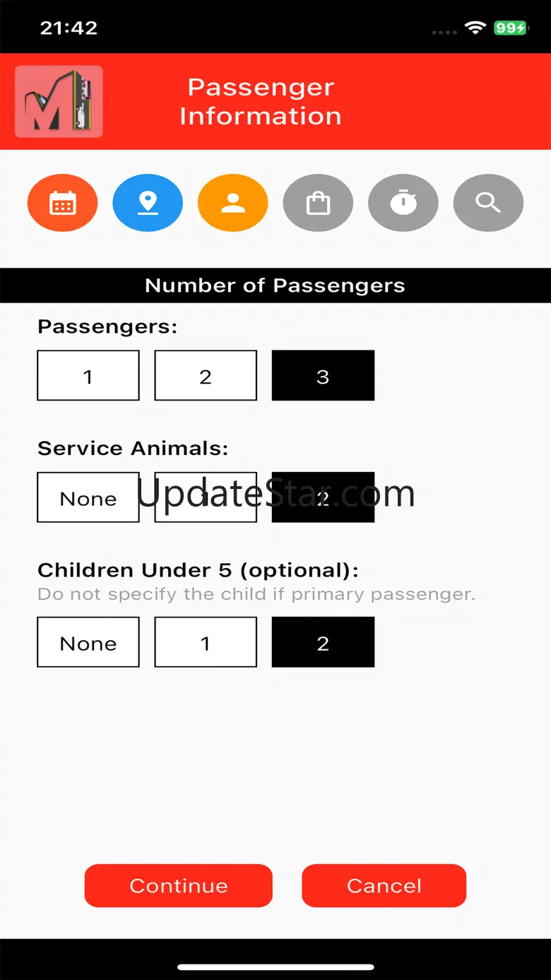Choose None for Service Animals
551x980 pixels.
pyautogui.click(x=88, y=497)
